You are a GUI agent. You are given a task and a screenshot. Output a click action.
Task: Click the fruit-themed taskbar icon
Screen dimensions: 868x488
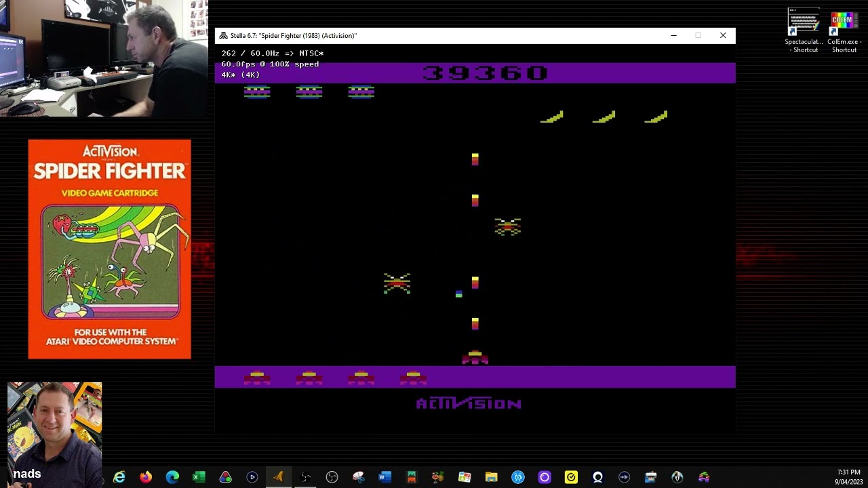point(438,477)
